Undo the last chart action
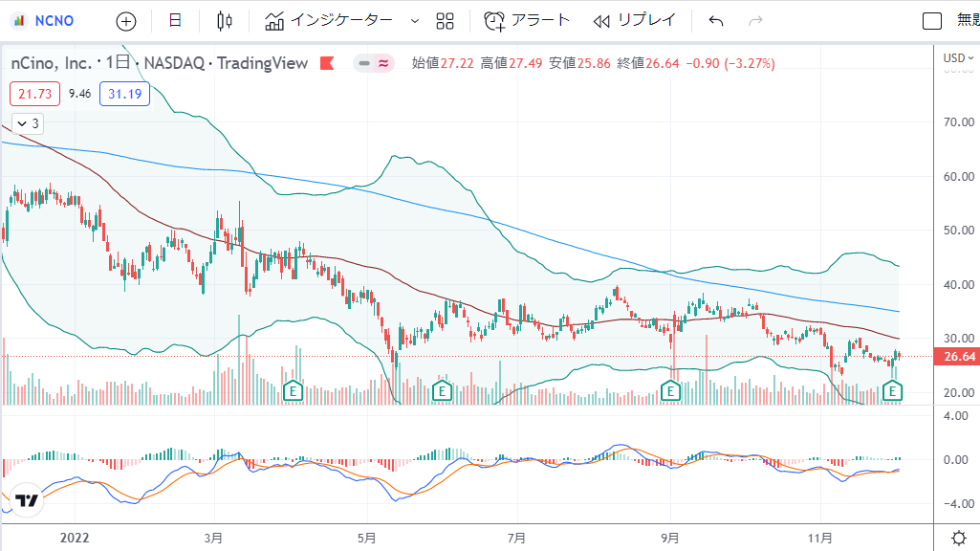Screen dimensions: 980x551 716,21
